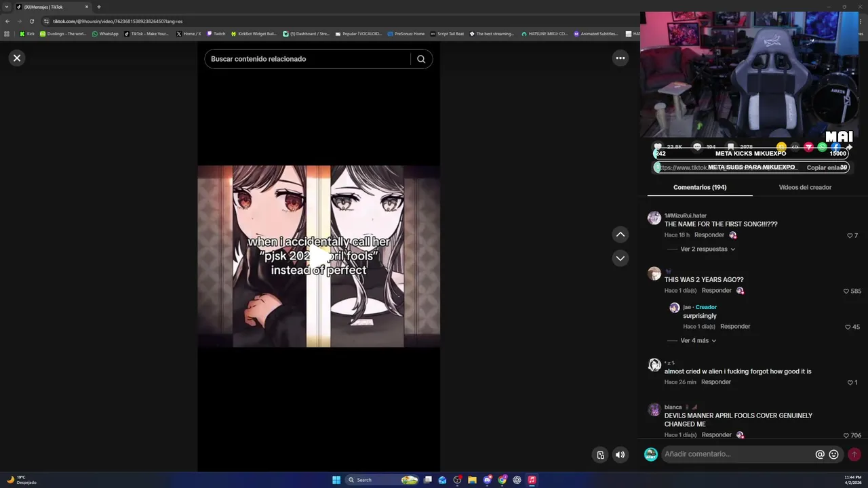Screen dimensions: 868x488
Task: Open the taskbar weather widget
Action: 20,480
